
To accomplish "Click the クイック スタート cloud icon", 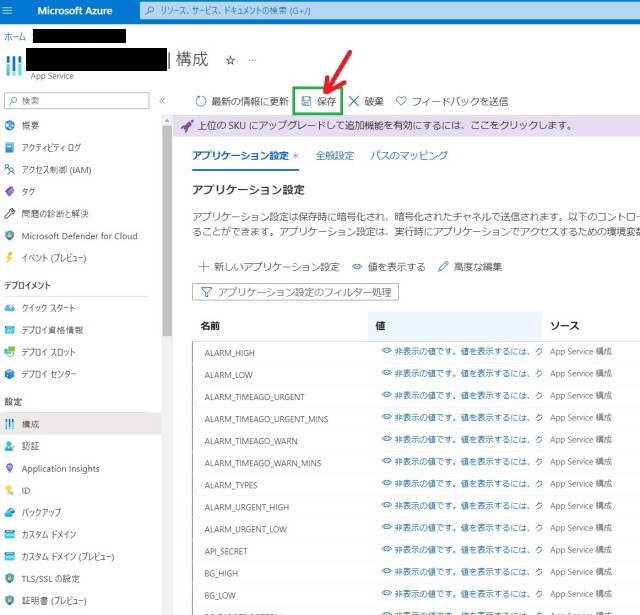I will [9, 308].
